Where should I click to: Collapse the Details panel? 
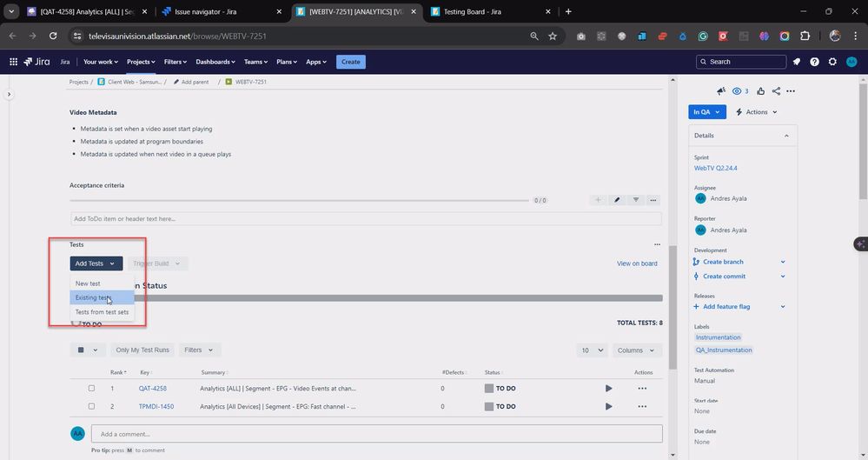click(x=786, y=136)
